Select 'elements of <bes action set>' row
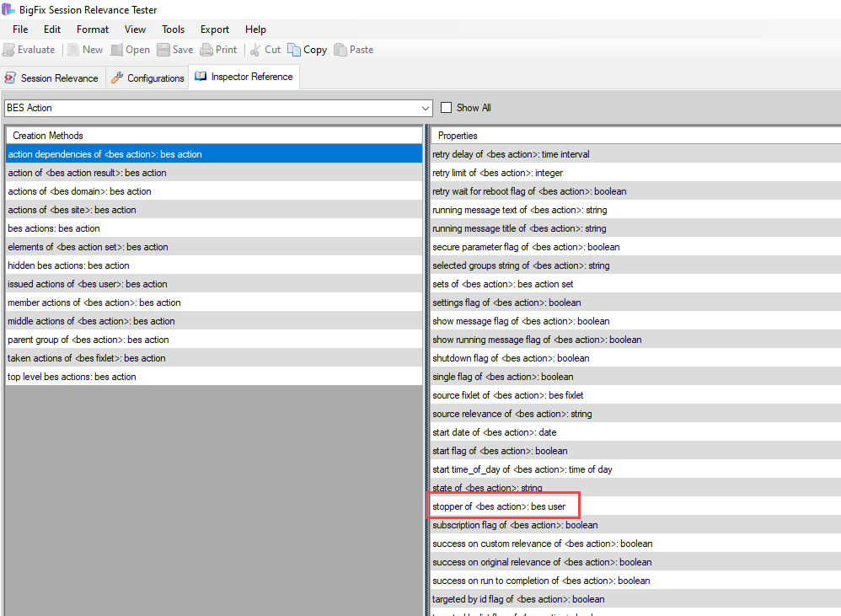The height and width of the screenshot is (616, 841). [x=214, y=247]
